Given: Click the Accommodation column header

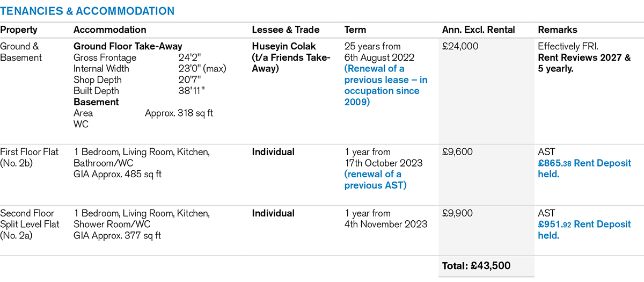Looking at the screenshot, I should tap(109, 30).
